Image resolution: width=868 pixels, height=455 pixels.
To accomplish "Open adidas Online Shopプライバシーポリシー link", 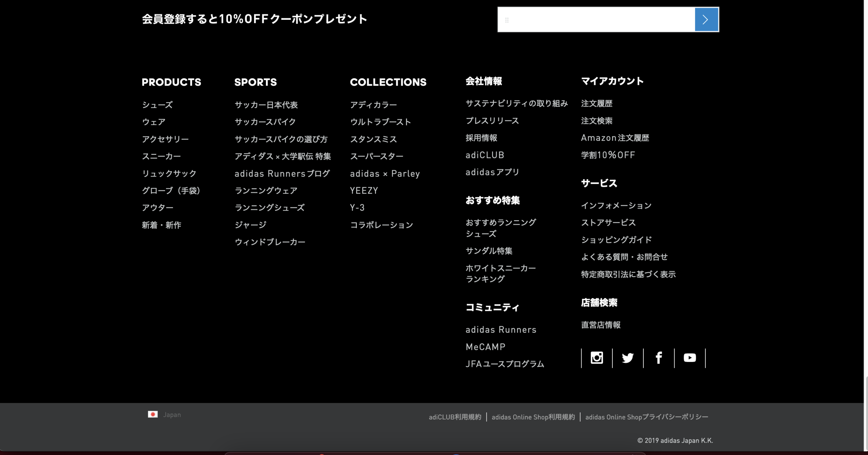I will 646,417.
